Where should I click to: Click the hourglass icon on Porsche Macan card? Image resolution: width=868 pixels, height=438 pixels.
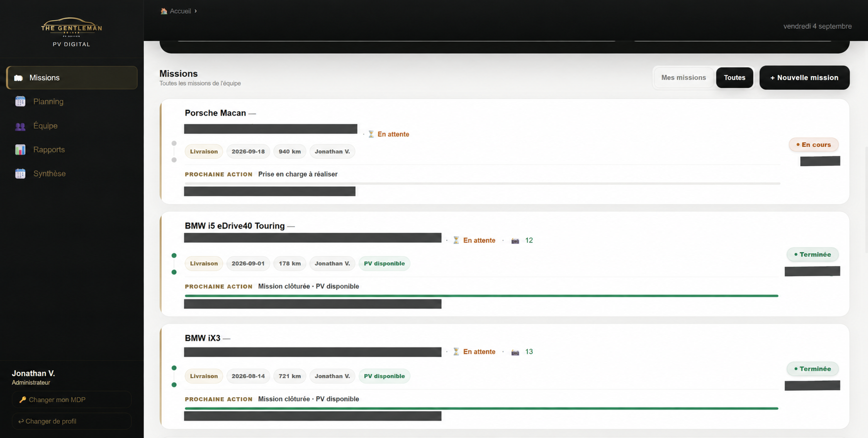point(371,134)
